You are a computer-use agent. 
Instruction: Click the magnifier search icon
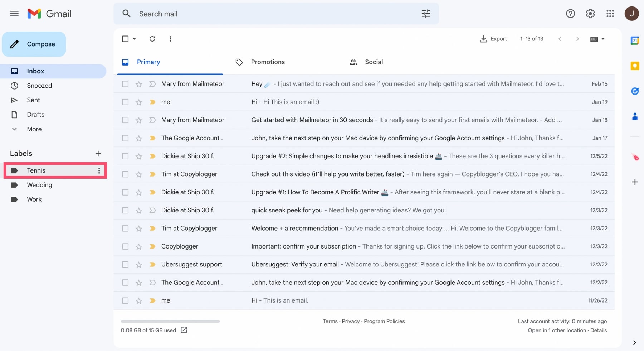(x=126, y=14)
